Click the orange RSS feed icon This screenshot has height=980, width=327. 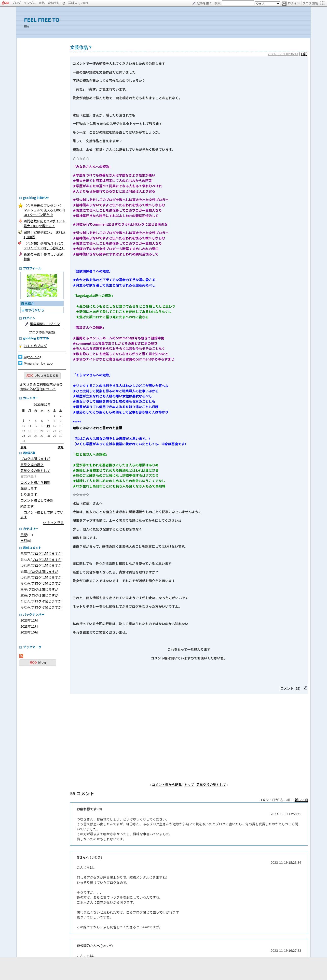21,656
